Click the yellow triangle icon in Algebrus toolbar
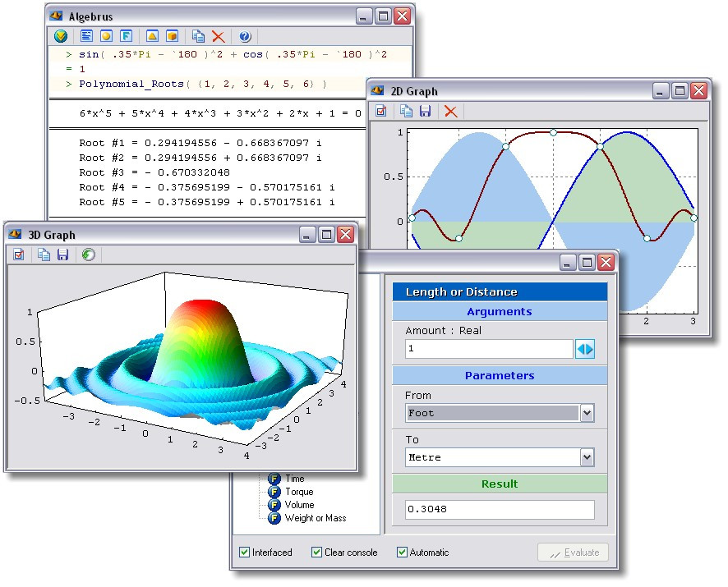This screenshot has width=728, height=587. pyautogui.click(x=152, y=36)
